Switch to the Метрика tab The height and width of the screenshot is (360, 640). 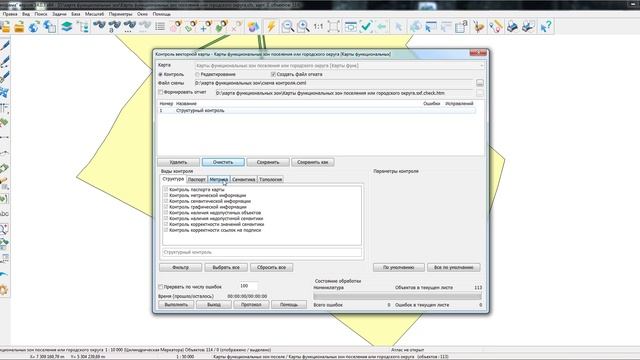coord(218,180)
